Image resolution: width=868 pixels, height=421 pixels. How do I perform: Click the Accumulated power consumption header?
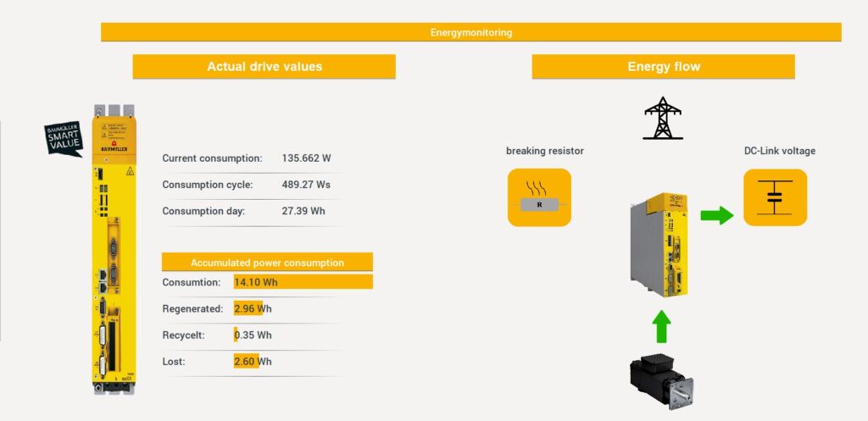[267, 263]
